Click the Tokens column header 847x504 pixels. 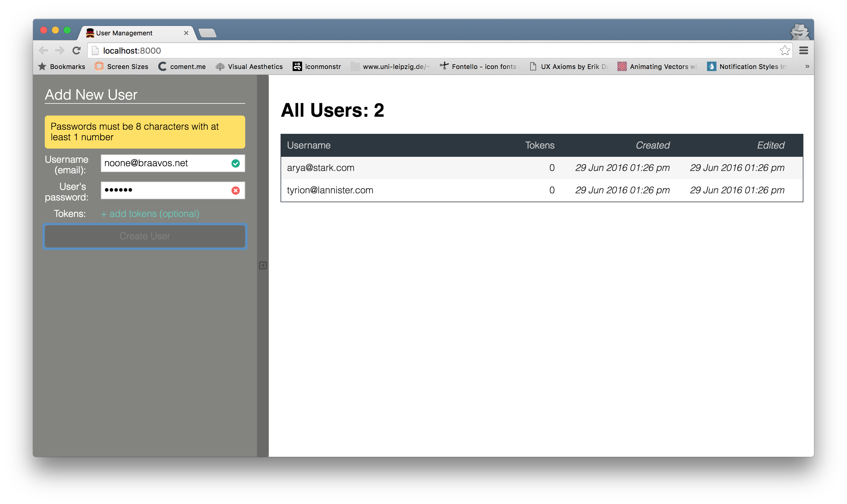(x=540, y=145)
